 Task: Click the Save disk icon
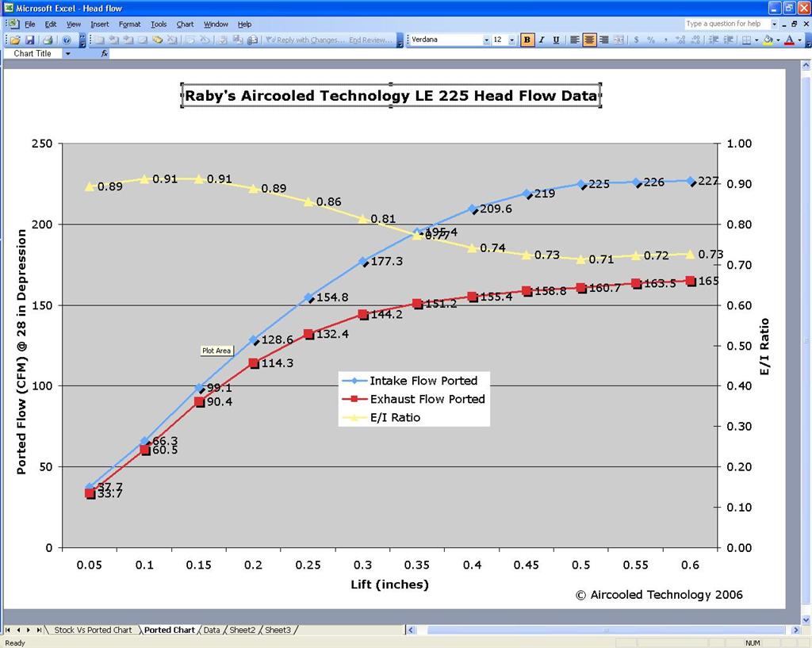[29, 40]
